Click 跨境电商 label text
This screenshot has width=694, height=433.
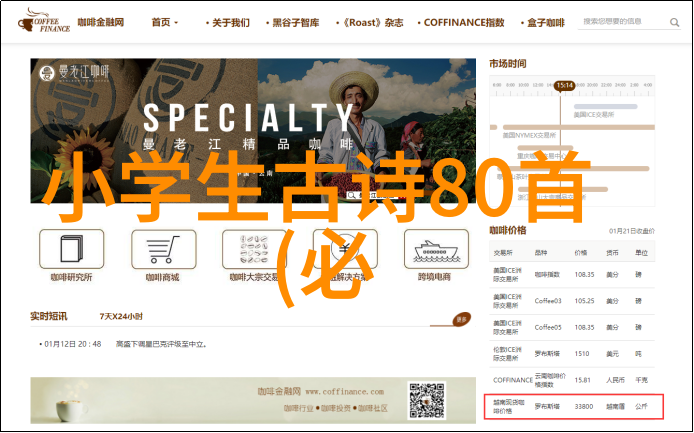(434, 277)
